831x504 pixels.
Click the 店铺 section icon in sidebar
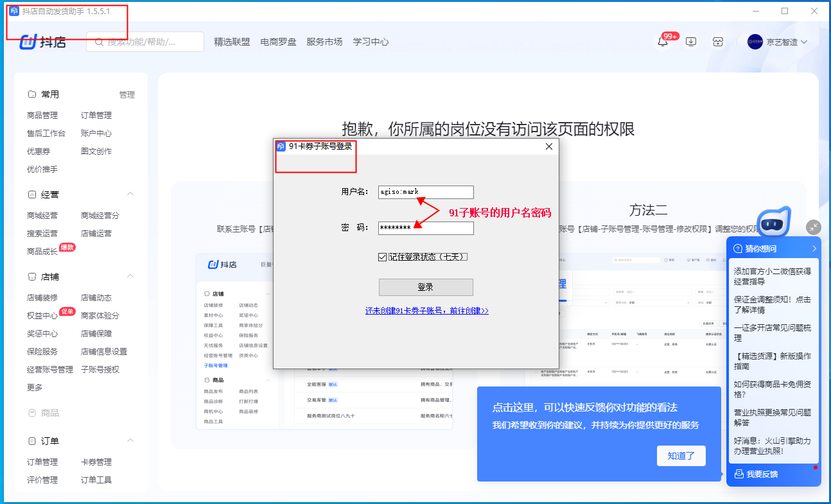point(32,277)
